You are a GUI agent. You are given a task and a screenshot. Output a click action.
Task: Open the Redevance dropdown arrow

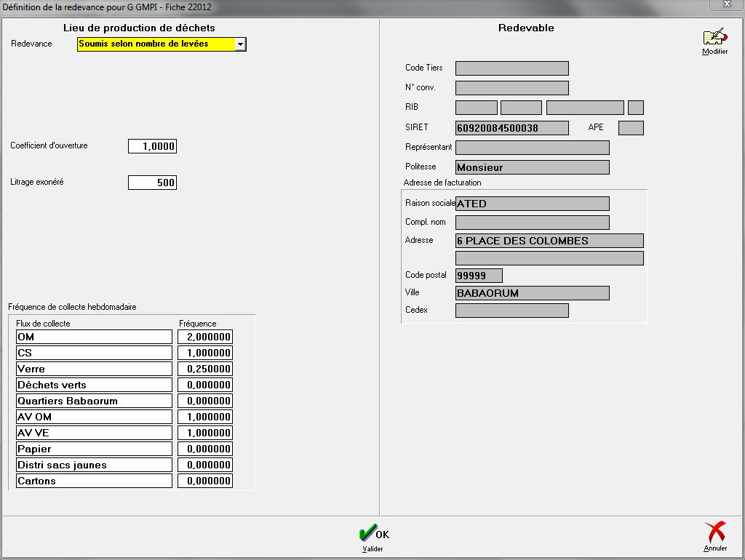241,44
